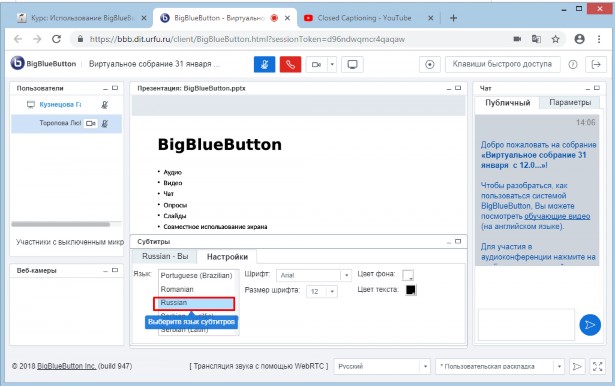Viewport: 615px width, 386px height.
Task: Go back in browser history
Action: pos(18,39)
